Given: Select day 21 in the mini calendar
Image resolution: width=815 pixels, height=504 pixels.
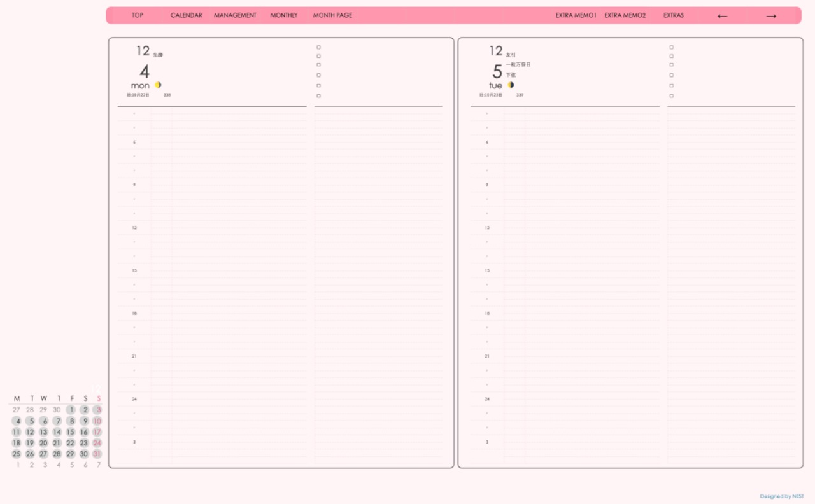Looking at the screenshot, I should click(x=57, y=443).
